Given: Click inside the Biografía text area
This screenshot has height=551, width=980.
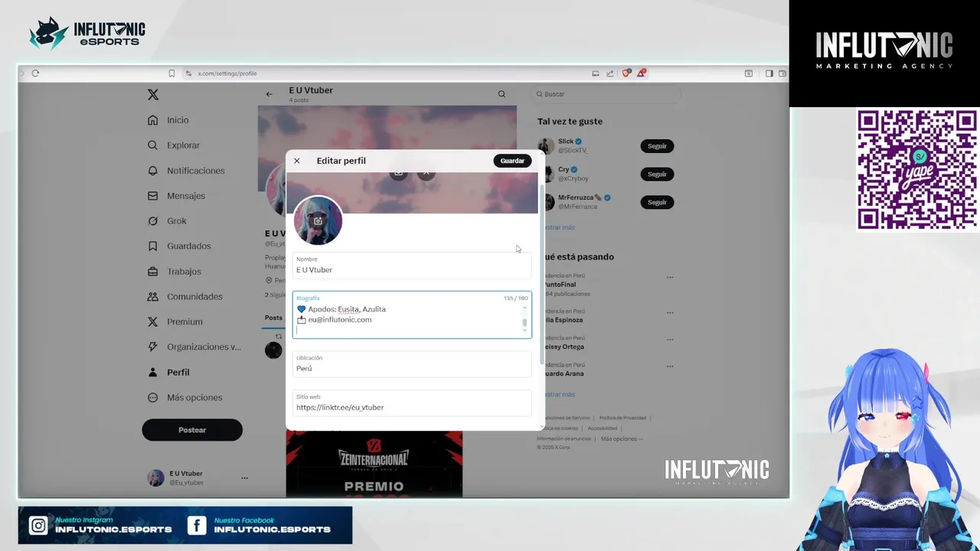Looking at the screenshot, I should coord(412,315).
